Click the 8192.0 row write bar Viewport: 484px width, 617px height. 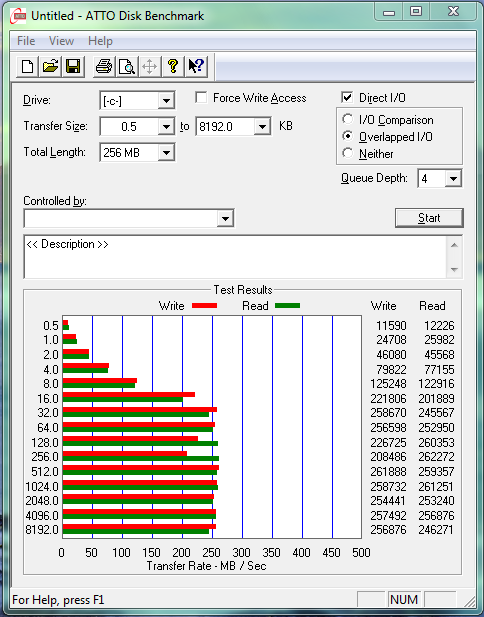[x=139, y=526]
